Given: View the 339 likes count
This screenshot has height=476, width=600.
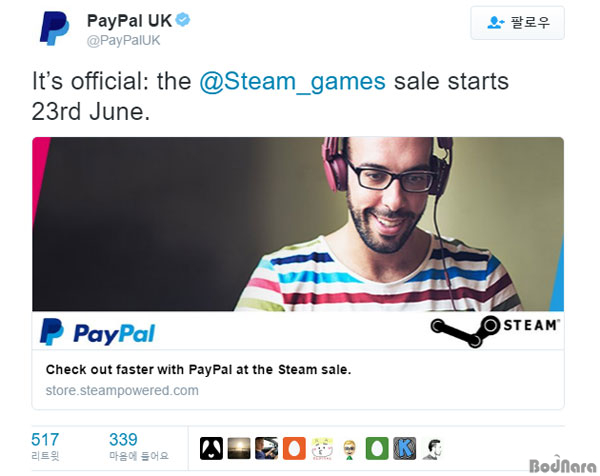Looking at the screenshot, I should 139,446.
